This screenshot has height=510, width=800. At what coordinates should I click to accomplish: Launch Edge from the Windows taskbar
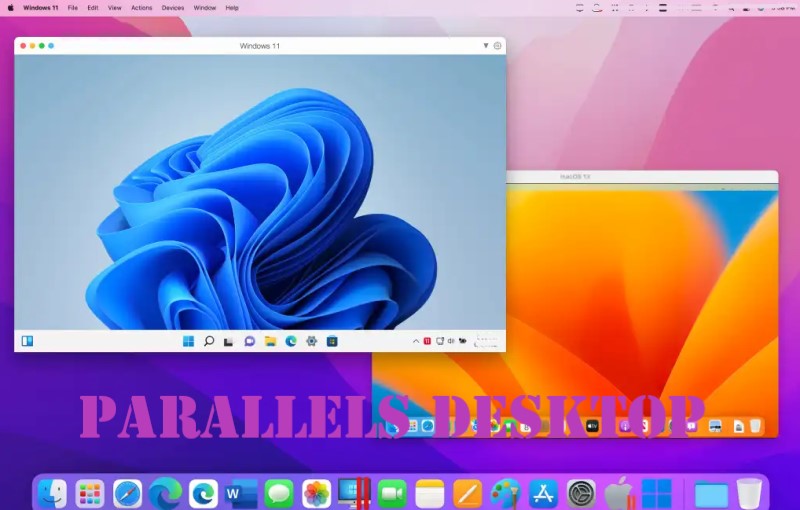point(291,341)
